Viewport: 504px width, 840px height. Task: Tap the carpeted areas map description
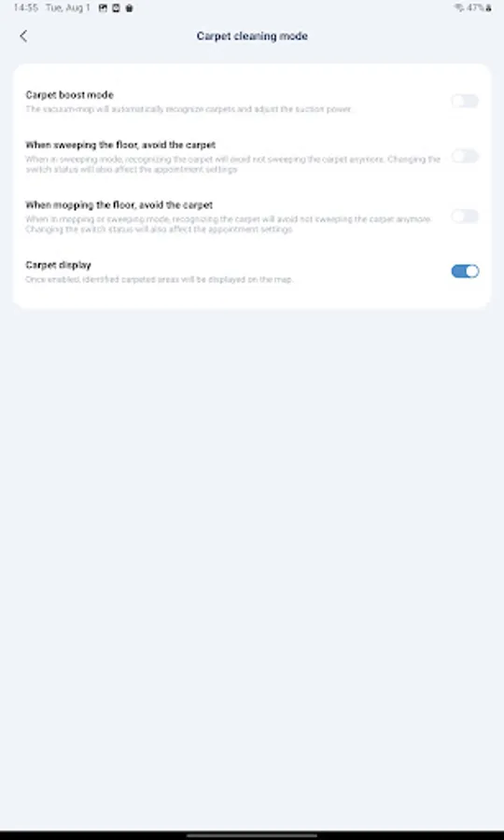pos(160,280)
